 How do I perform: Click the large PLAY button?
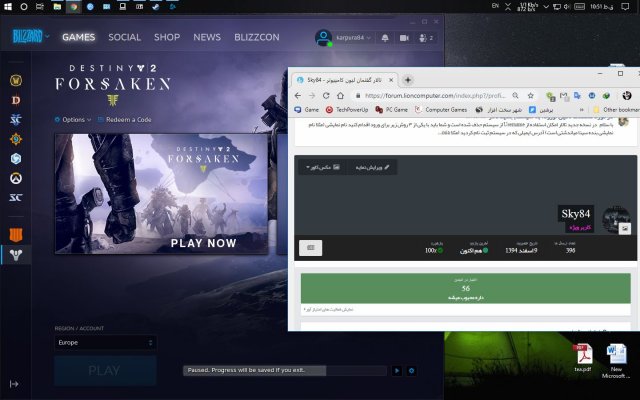tap(105, 371)
